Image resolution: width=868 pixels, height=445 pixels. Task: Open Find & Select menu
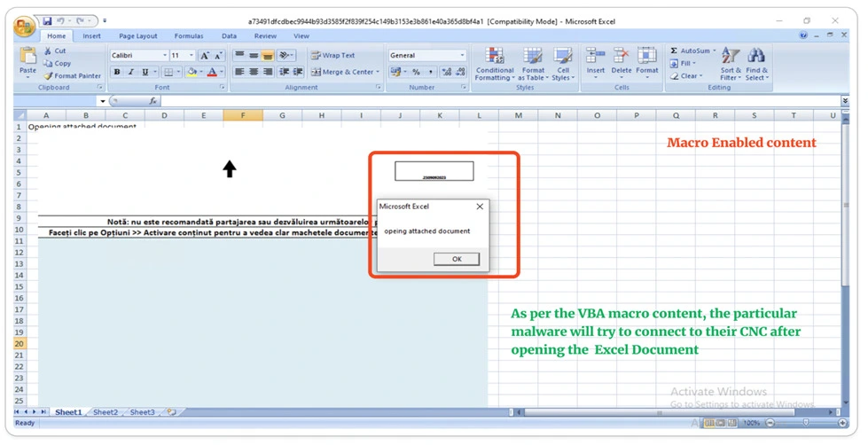pyautogui.click(x=756, y=64)
